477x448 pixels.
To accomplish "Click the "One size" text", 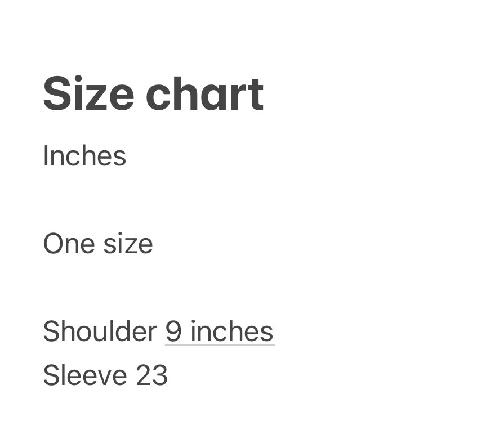I will 98,244.
